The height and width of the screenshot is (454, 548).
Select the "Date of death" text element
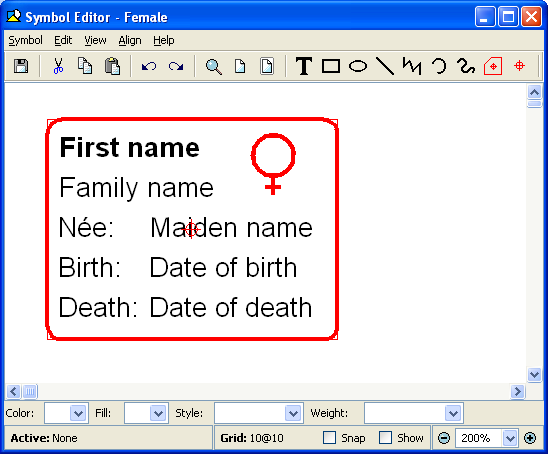[231, 308]
